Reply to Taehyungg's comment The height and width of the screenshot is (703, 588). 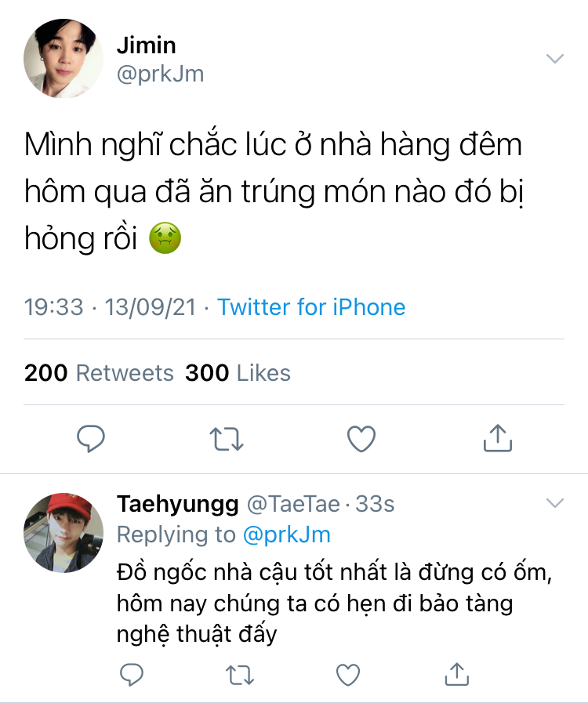point(132,675)
